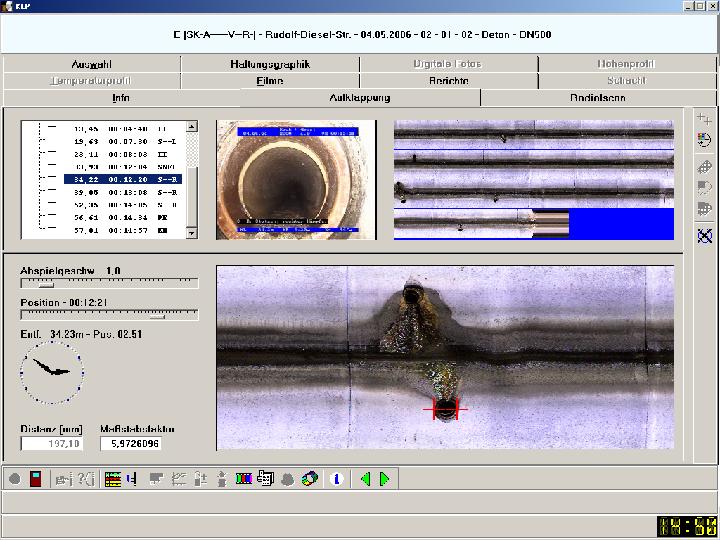Click the colorful striped list icon
This screenshot has height=540, width=720.
pyautogui.click(x=112, y=479)
